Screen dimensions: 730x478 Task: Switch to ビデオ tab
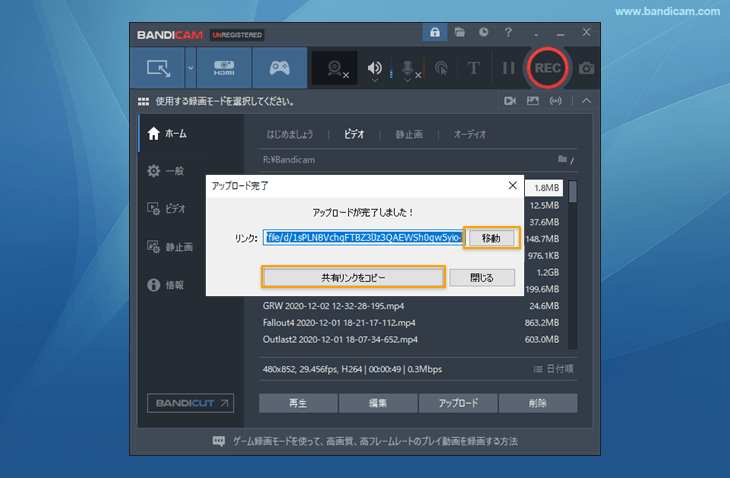coord(354,135)
